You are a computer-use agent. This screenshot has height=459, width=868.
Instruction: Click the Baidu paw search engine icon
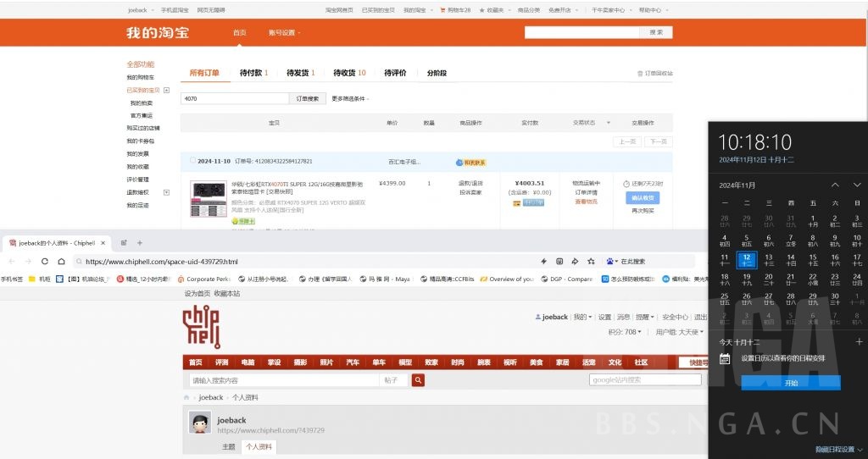(x=610, y=261)
